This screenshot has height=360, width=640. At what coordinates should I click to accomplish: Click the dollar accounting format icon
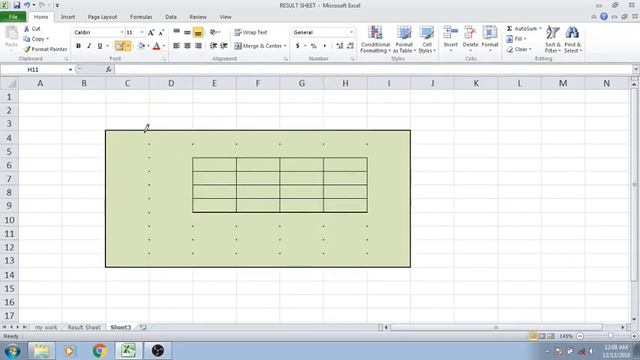298,46
